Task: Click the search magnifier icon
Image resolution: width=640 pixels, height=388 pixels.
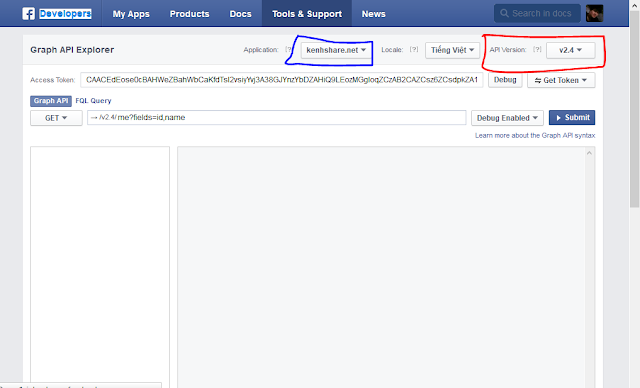Action: click(504, 13)
